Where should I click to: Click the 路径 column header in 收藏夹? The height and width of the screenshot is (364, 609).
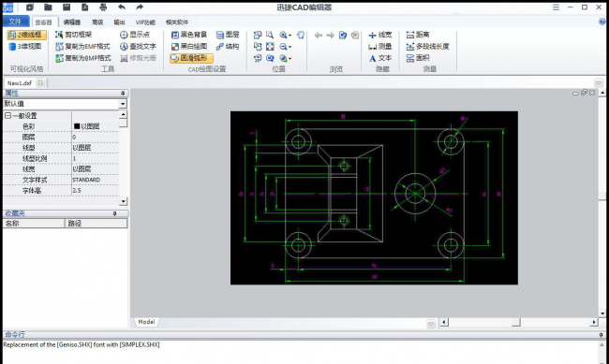coord(97,223)
